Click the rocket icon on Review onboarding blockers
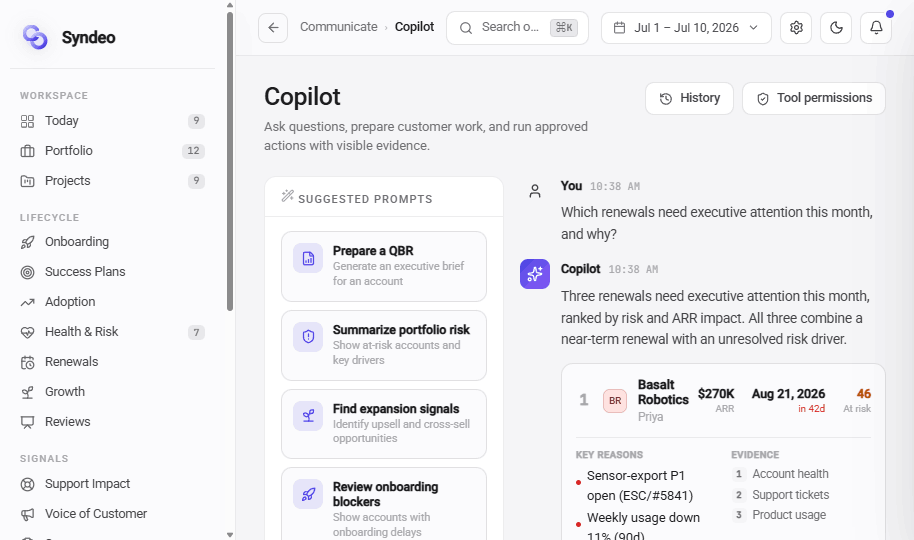914x540 pixels. [x=308, y=494]
